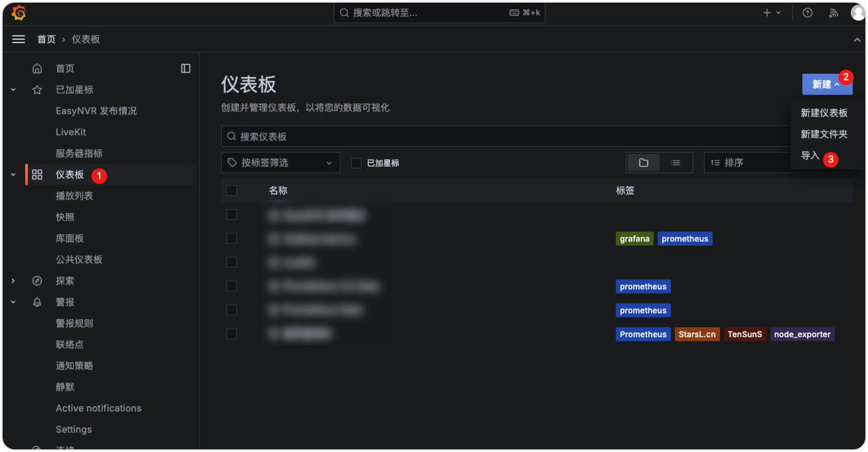Collapse the 警报 section chevron

click(x=13, y=302)
